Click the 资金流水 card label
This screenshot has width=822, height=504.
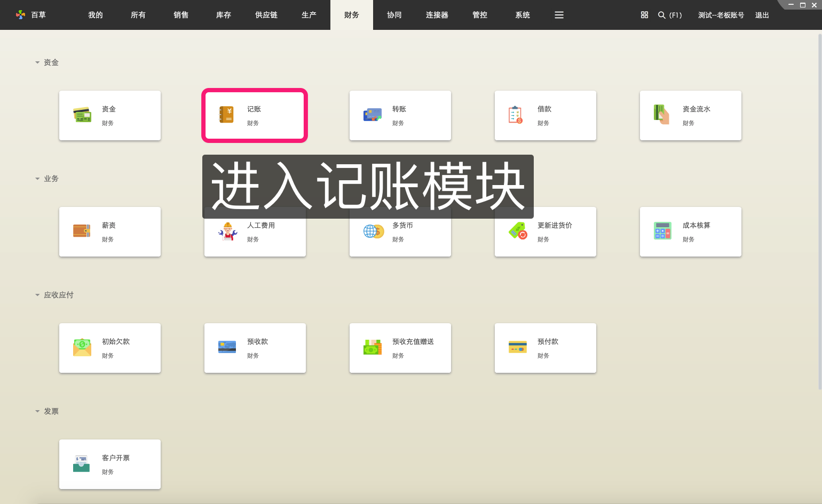coord(697,109)
